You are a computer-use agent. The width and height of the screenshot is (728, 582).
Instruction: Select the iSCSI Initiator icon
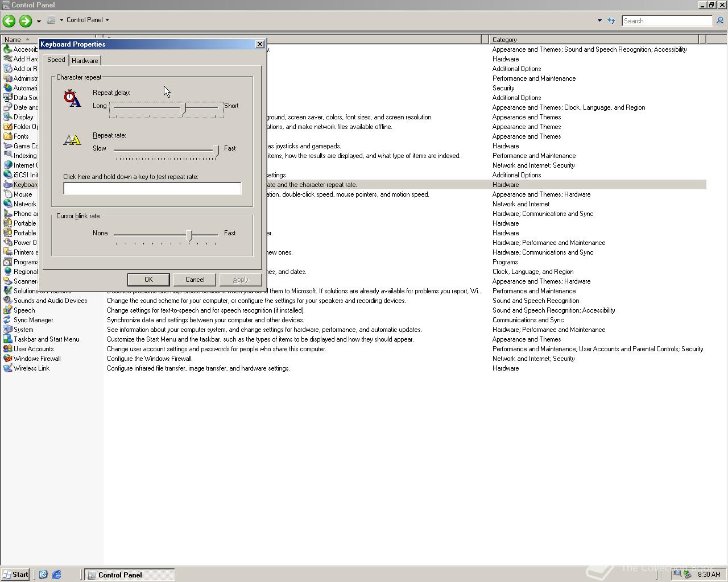pos(7,175)
